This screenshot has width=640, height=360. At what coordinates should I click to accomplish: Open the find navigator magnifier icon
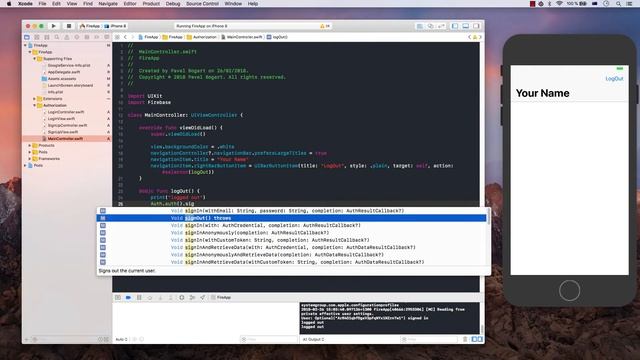pos(57,37)
